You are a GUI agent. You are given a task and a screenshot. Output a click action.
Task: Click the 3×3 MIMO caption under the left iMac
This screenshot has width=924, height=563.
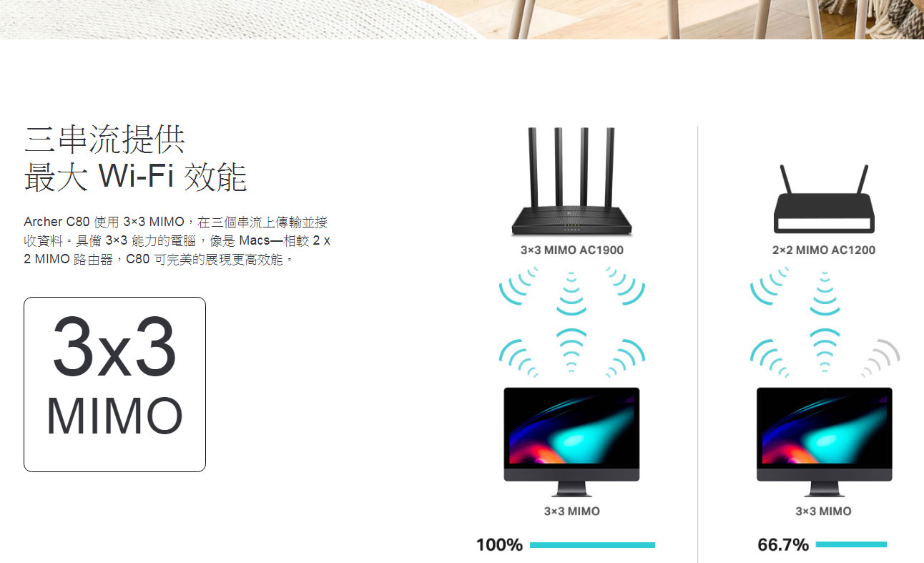(571, 511)
